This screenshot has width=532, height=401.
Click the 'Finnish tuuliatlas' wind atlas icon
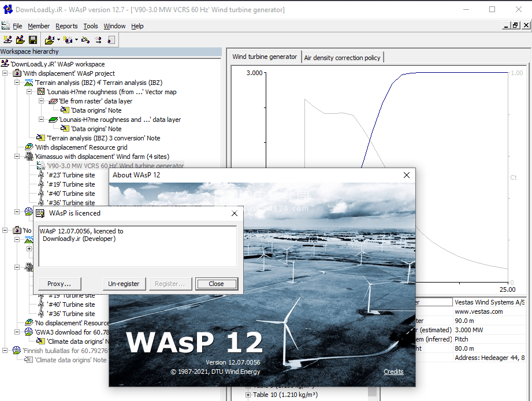point(17,351)
